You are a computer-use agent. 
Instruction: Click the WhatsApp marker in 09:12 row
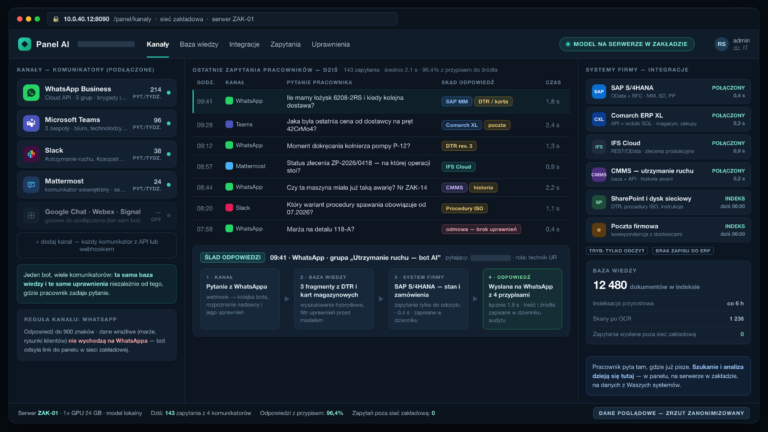pyautogui.click(x=229, y=145)
